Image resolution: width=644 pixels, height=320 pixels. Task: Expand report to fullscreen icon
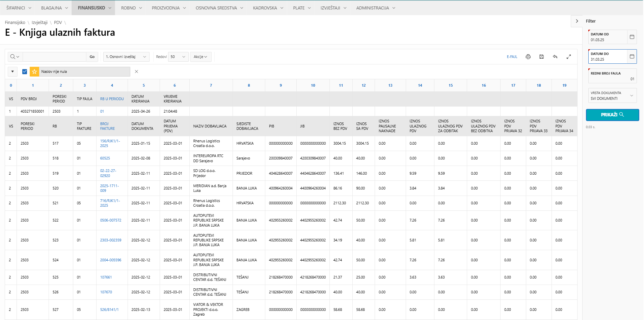[569, 57]
